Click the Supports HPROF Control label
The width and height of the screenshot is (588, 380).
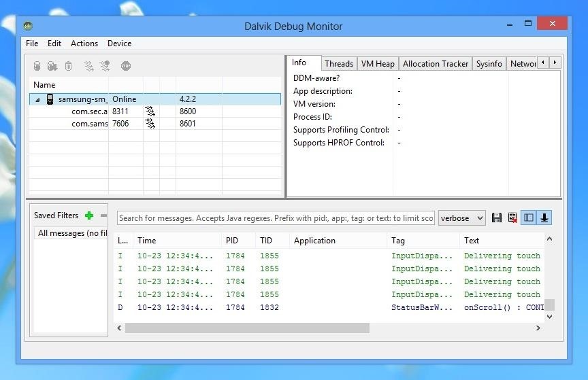[339, 143]
